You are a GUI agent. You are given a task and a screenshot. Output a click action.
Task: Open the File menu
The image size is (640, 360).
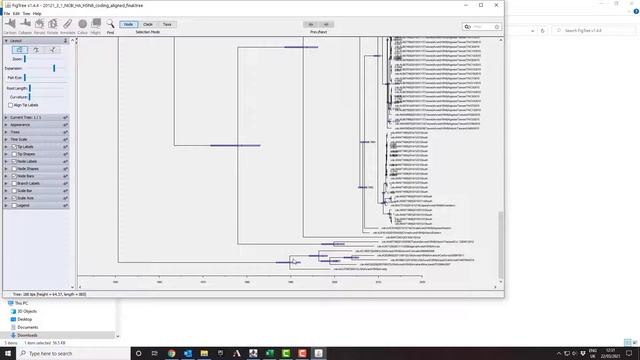point(7,13)
